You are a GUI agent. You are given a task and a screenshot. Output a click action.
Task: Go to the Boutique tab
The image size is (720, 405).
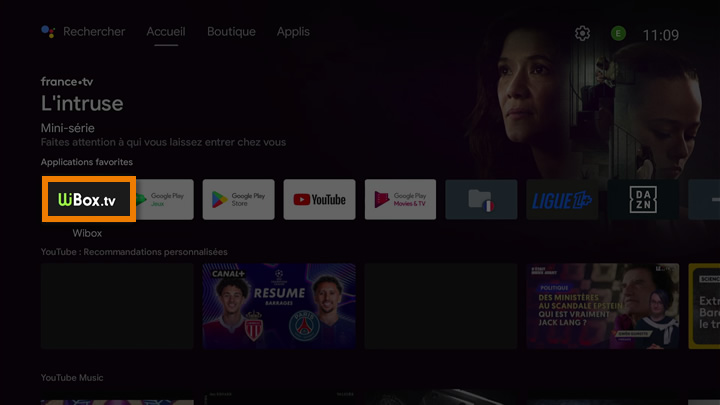click(231, 32)
